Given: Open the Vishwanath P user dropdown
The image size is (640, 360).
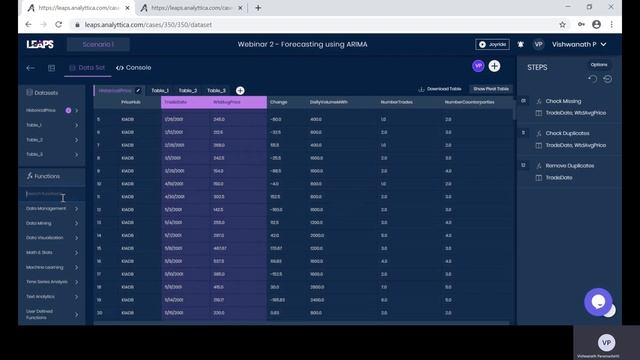Looking at the screenshot, I should pyautogui.click(x=579, y=44).
